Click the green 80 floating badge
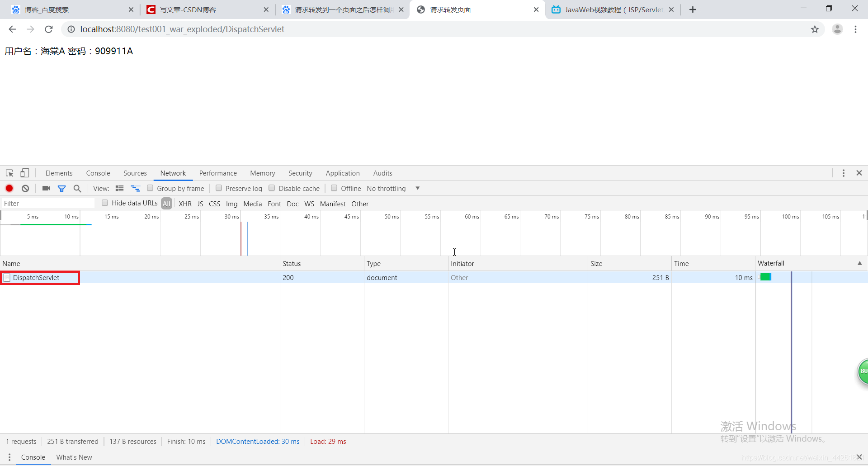 click(x=863, y=371)
